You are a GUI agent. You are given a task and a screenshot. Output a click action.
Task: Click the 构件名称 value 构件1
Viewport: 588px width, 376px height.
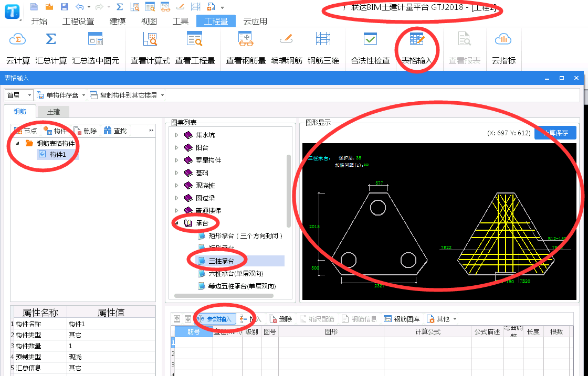pyautogui.click(x=111, y=324)
